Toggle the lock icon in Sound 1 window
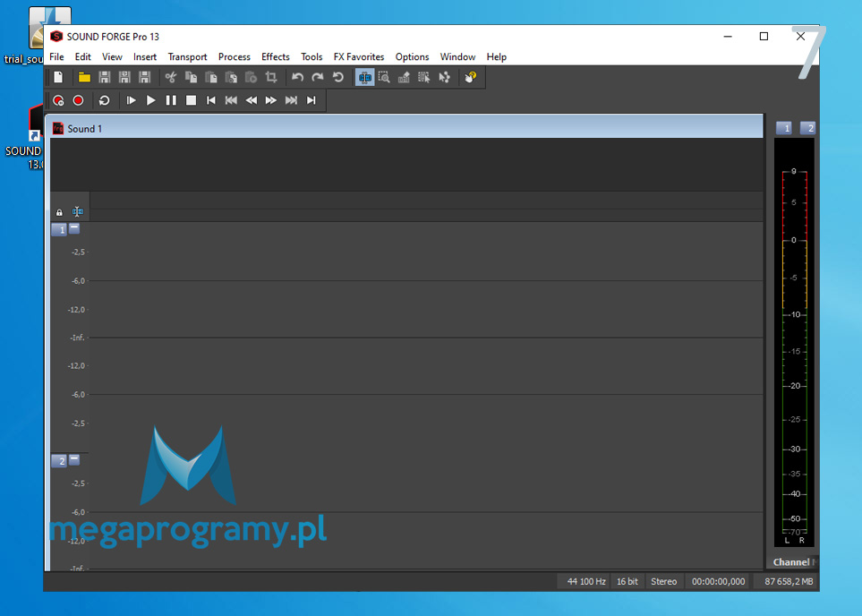The width and height of the screenshot is (862, 616). 59,212
